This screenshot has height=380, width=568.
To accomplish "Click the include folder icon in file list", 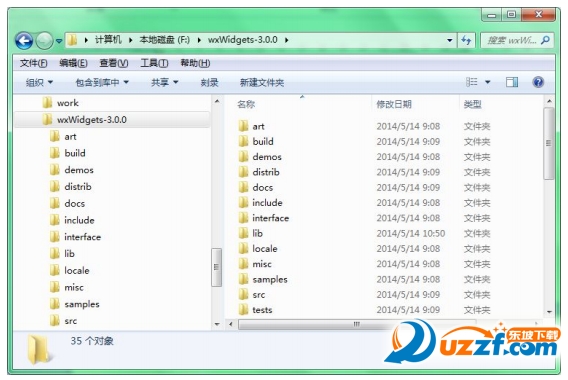I will 243,202.
